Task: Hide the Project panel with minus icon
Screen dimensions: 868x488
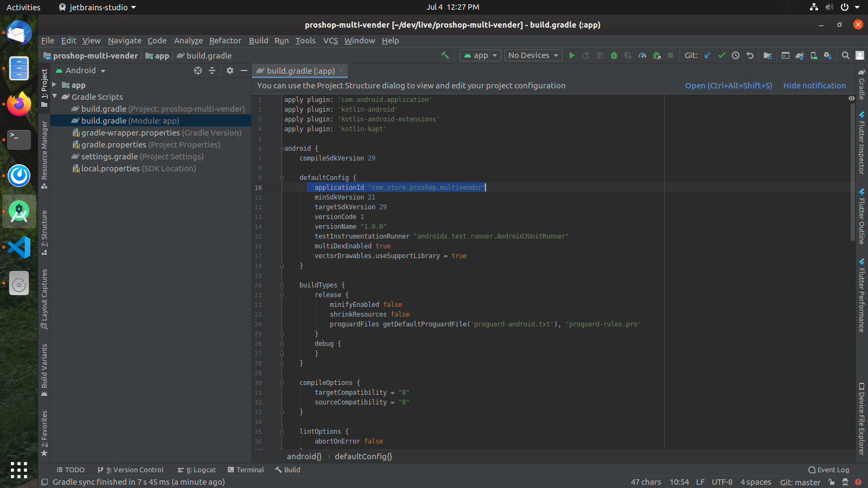Action: click(244, 70)
